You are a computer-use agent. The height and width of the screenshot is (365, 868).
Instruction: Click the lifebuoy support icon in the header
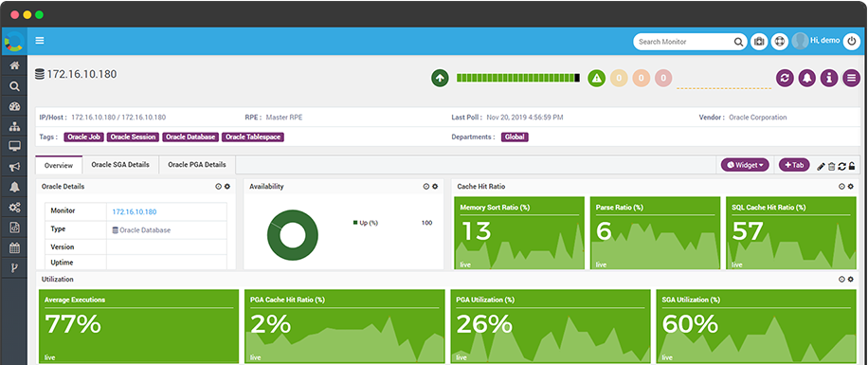tap(780, 42)
